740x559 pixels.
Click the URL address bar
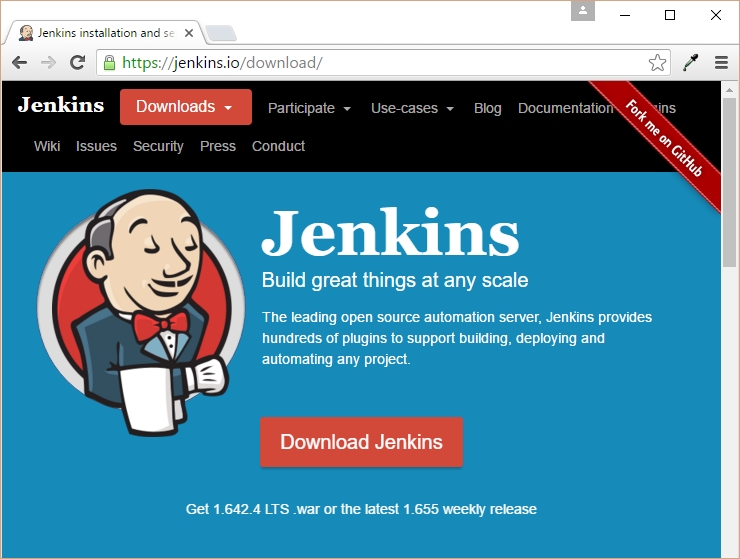(x=383, y=62)
